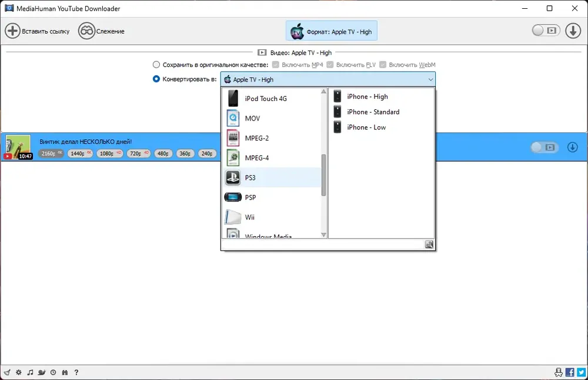Pick the 1080p quality badge
The image size is (588, 380).
click(109, 153)
